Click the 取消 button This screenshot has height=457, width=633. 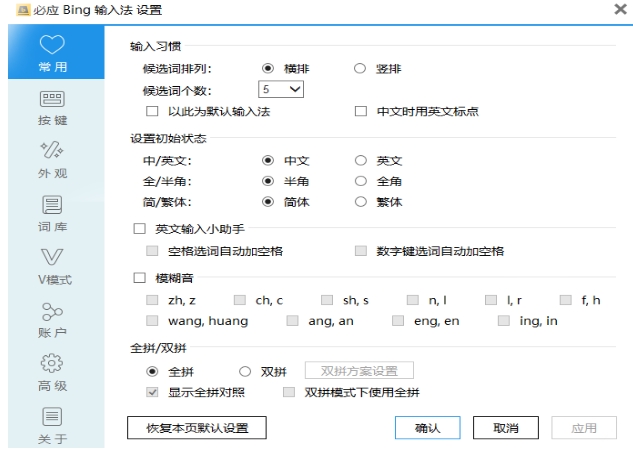click(507, 428)
